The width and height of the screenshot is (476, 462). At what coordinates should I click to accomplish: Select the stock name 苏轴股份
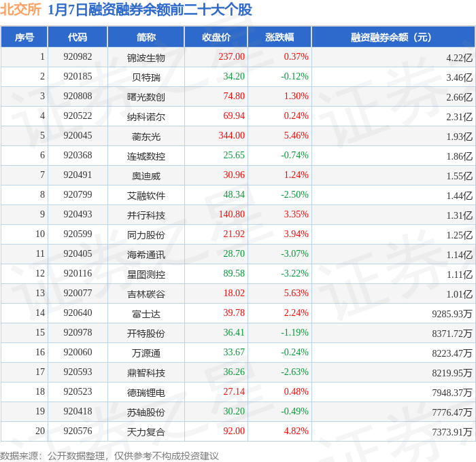[x=146, y=412]
